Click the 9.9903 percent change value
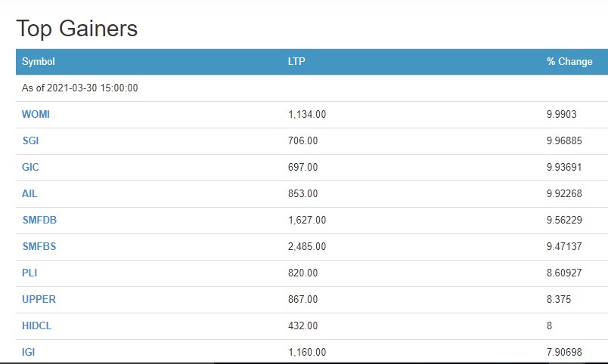Image resolution: width=608 pixels, height=364 pixels. (x=562, y=114)
